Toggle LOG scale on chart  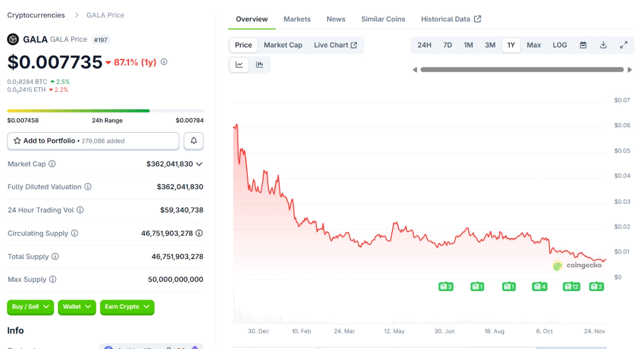[560, 45]
